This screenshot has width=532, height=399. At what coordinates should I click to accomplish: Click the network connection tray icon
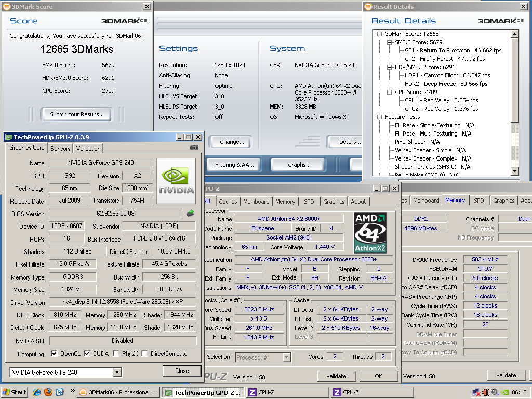[x=476, y=392]
